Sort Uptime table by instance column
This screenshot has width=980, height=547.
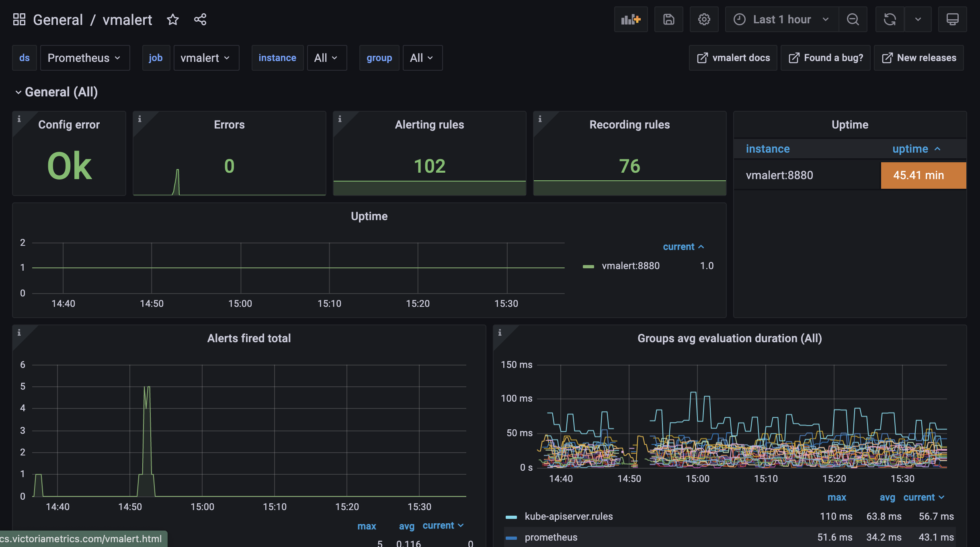(x=767, y=149)
